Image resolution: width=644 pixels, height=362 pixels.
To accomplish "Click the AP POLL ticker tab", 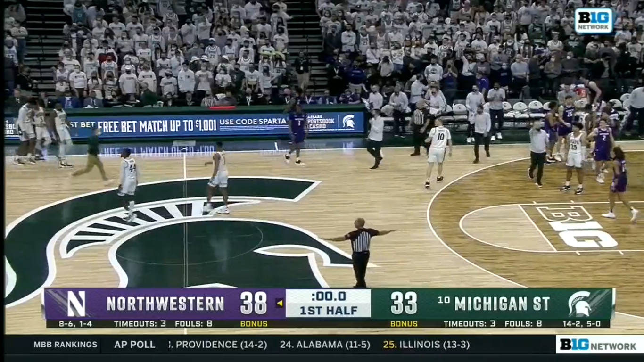I will click(x=135, y=345).
